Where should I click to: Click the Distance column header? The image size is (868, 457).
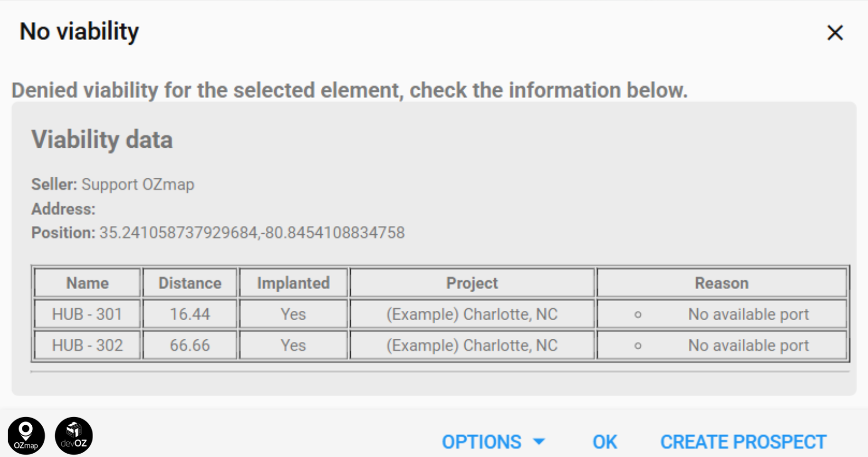click(189, 283)
